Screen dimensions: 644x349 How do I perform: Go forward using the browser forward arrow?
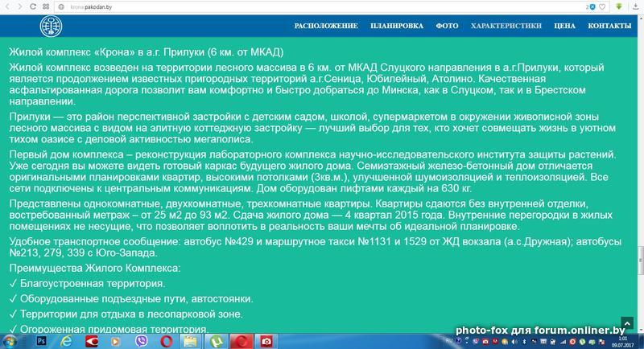click(19, 6)
